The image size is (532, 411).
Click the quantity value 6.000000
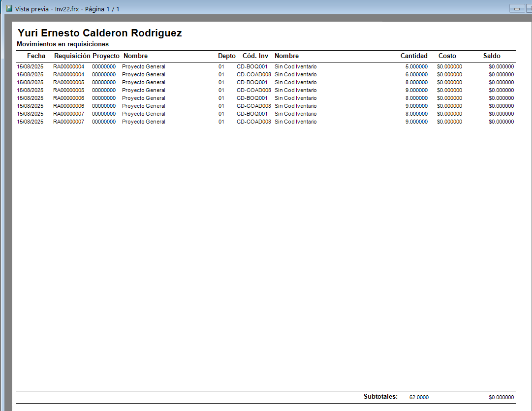(x=416, y=75)
